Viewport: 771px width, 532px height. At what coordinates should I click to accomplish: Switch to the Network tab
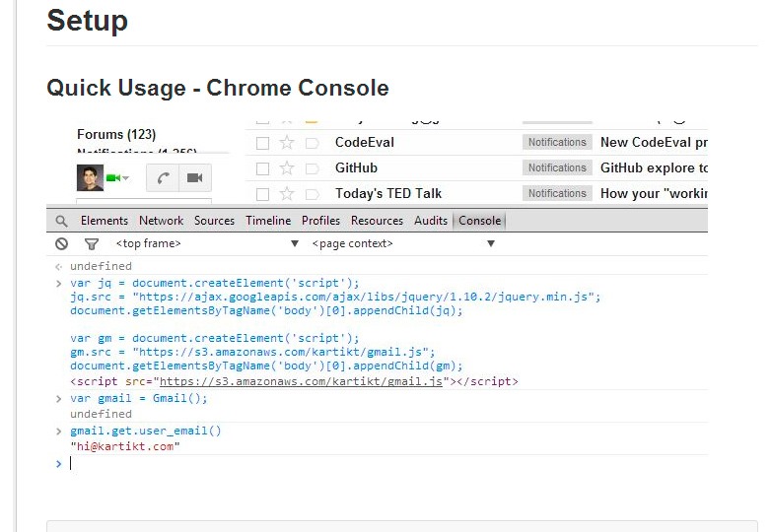[161, 221]
